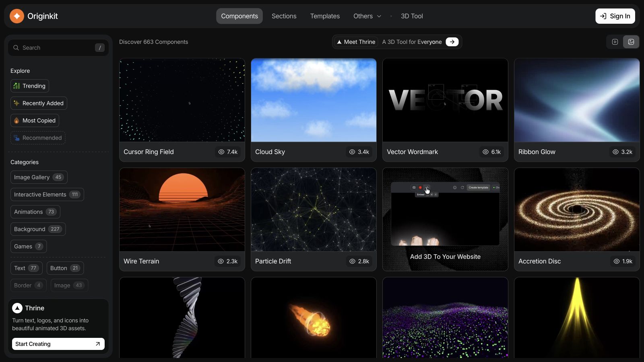Expand the Others dropdown menu

click(x=367, y=16)
